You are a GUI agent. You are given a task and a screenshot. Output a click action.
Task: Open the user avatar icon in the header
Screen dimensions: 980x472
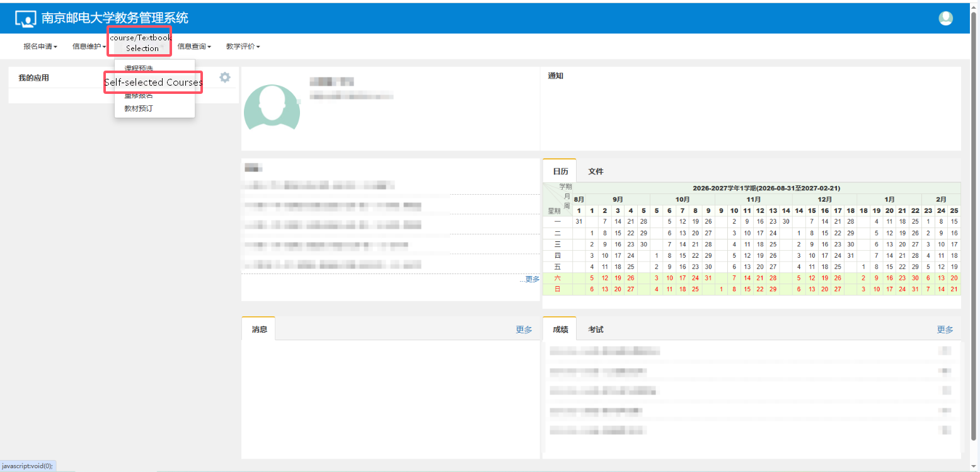point(945,18)
